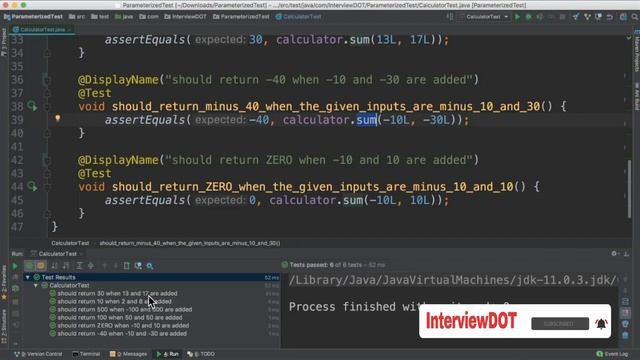Open Structure side tab

4,326
